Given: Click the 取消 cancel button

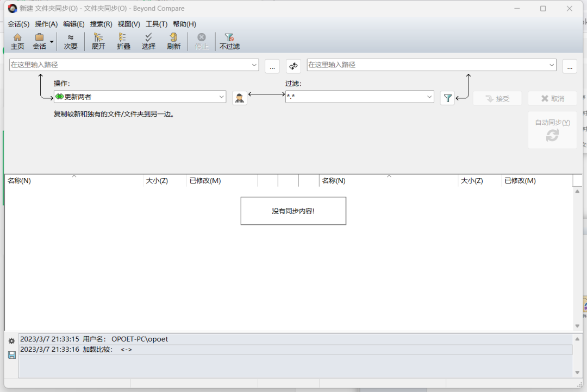Looking at the screenshot, I should 553,98.
